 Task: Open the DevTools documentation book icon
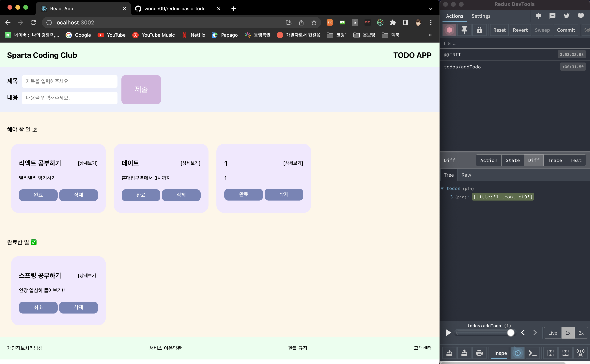pos(538,16)
